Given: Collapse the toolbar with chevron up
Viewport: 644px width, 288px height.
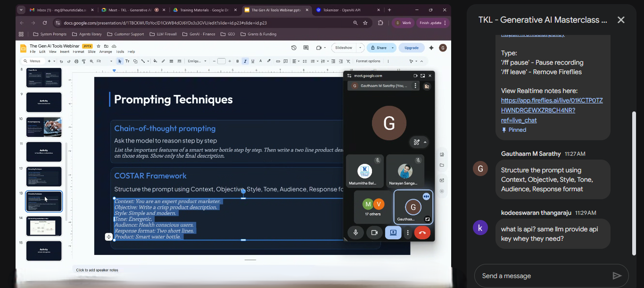Looking at the screenshot, I should [421, 61].
